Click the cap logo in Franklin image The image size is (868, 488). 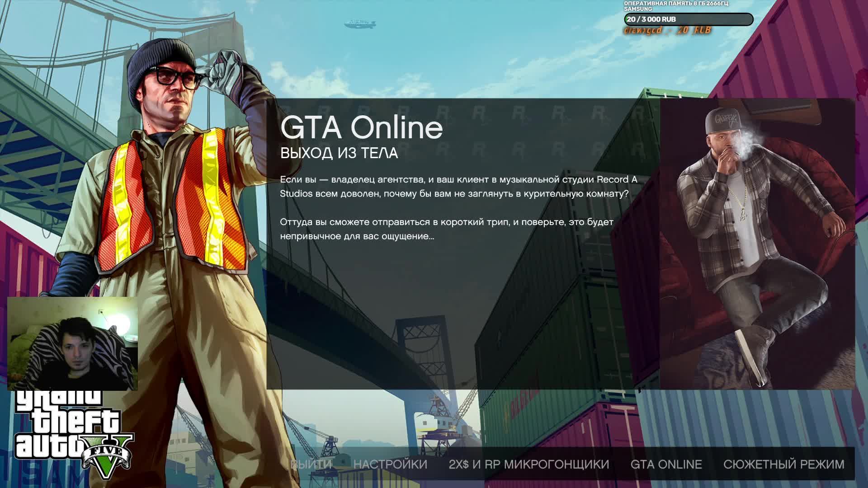pyautogui.click(x=726, y=119)
